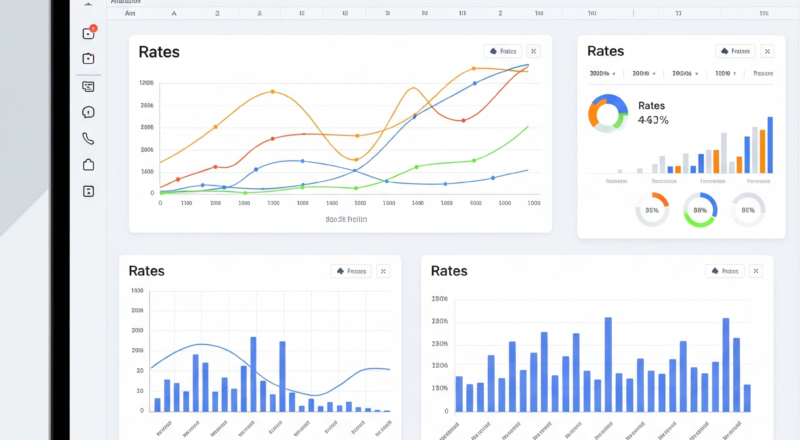Viewport: 800px width, 440px height.
Task: Open the sidebar message list icon
Action: [88, 86]
